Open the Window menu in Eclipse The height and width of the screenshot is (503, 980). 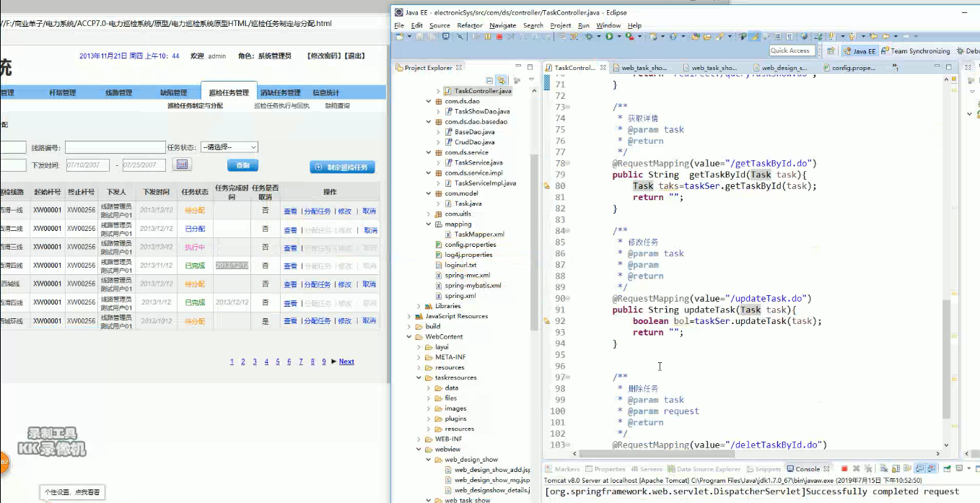click(608, 25)
